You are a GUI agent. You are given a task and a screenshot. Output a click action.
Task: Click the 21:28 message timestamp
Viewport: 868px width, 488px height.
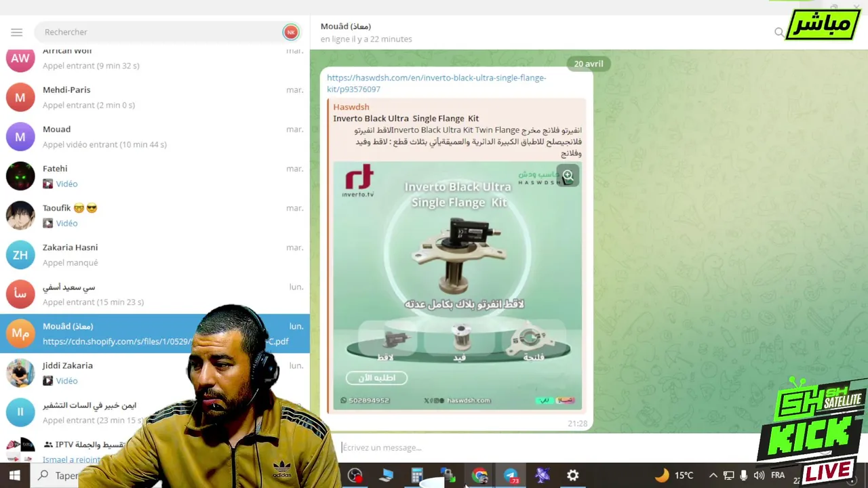577,423
